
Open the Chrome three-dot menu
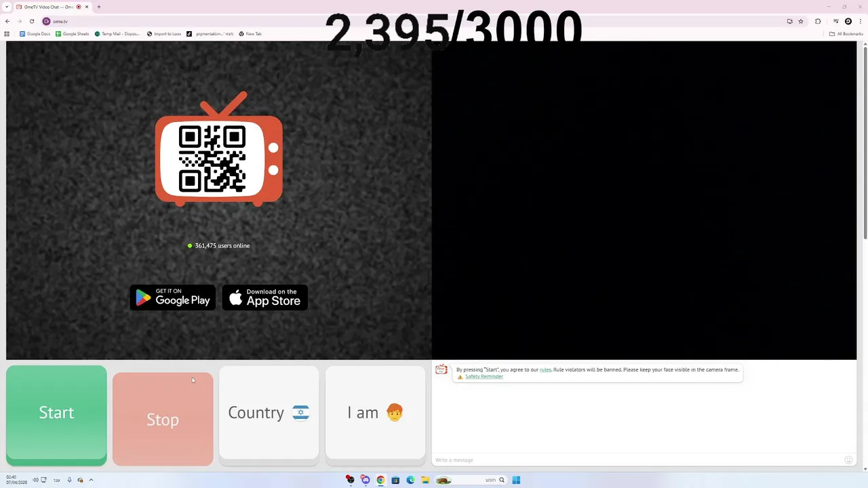coord(861,21)
